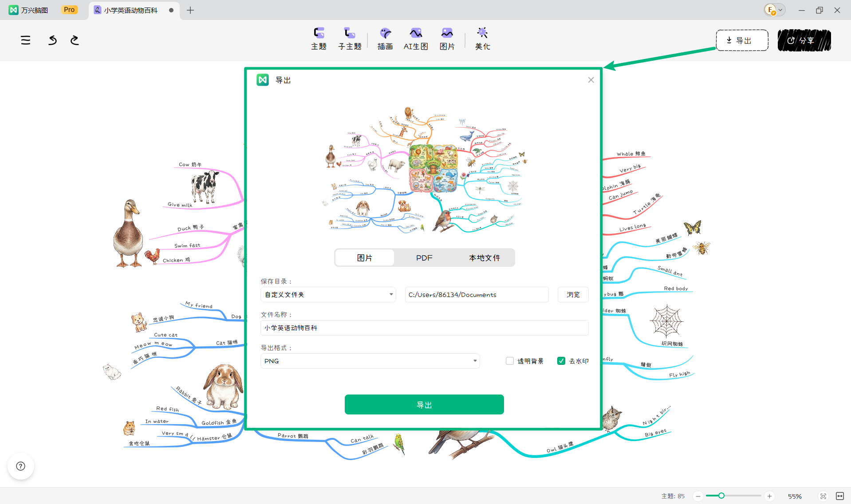Select the 小学英语动物百科 document tab

134,10
